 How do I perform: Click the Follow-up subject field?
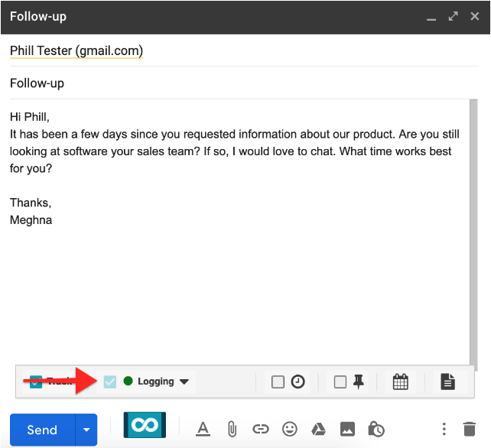pyautogui.click(x=244, y=83)
